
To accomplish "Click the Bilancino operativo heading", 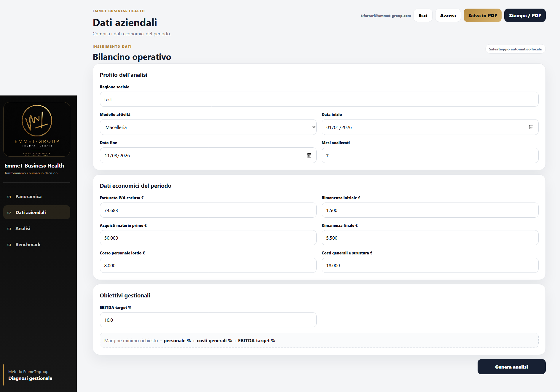I will pos(132,57).
